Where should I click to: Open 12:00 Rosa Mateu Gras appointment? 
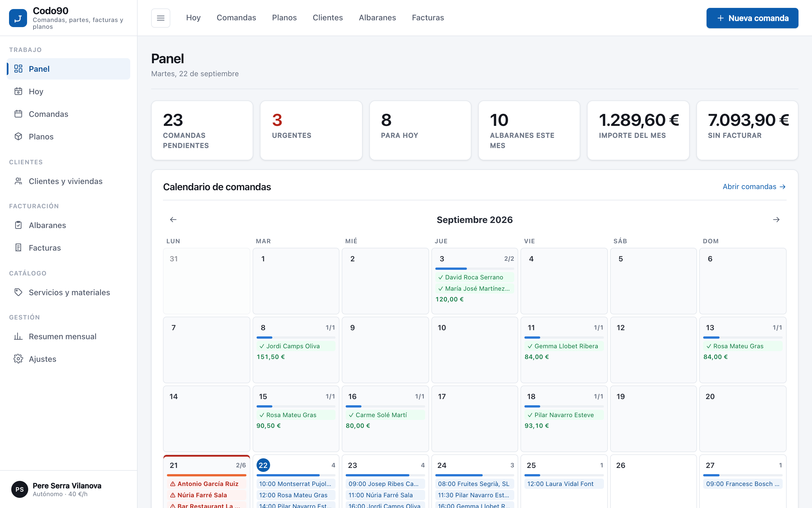tap(295, 495)
